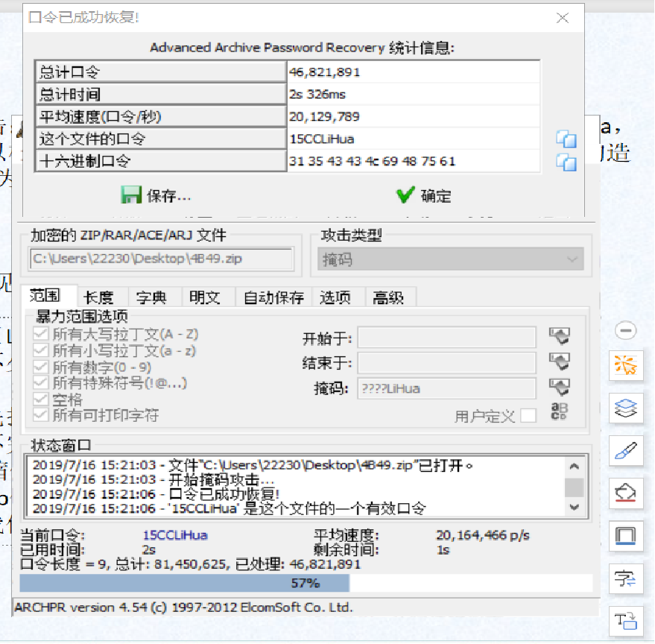This screenshot has width=655, height=644.
Task: Click the green checkmark confirm icon
Action: 405,195
